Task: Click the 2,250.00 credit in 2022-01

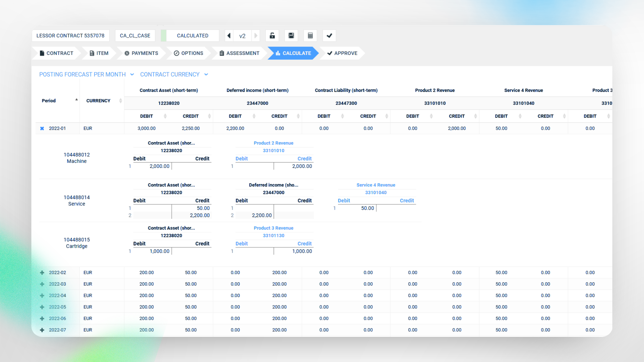Action: click(191, 128)
